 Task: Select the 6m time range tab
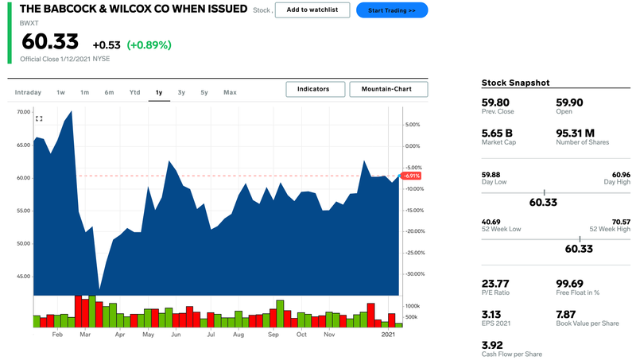(x=109, y=92)
